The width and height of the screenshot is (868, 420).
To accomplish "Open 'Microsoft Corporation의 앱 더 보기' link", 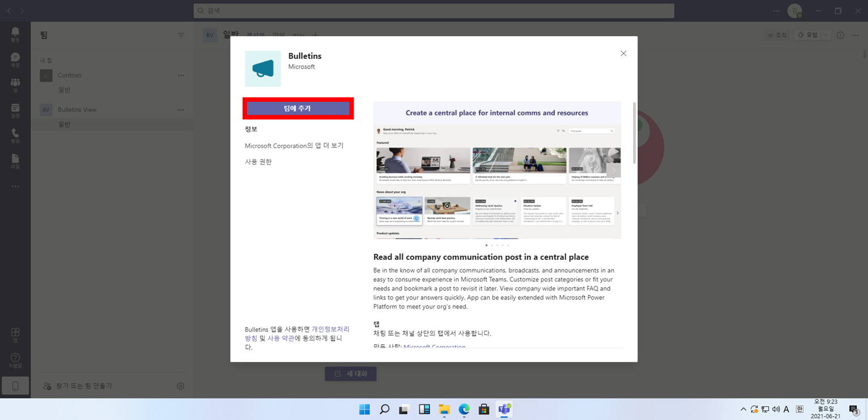I will pyautogui.click(x=294, y=145).
